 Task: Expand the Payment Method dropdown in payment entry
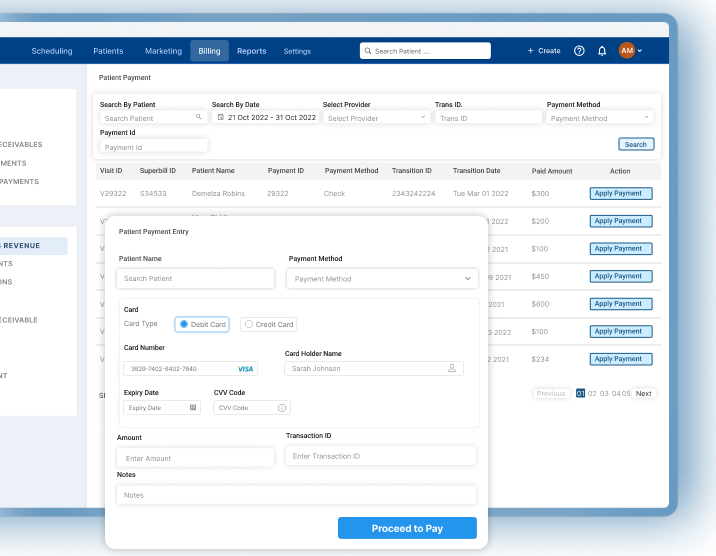382,278
